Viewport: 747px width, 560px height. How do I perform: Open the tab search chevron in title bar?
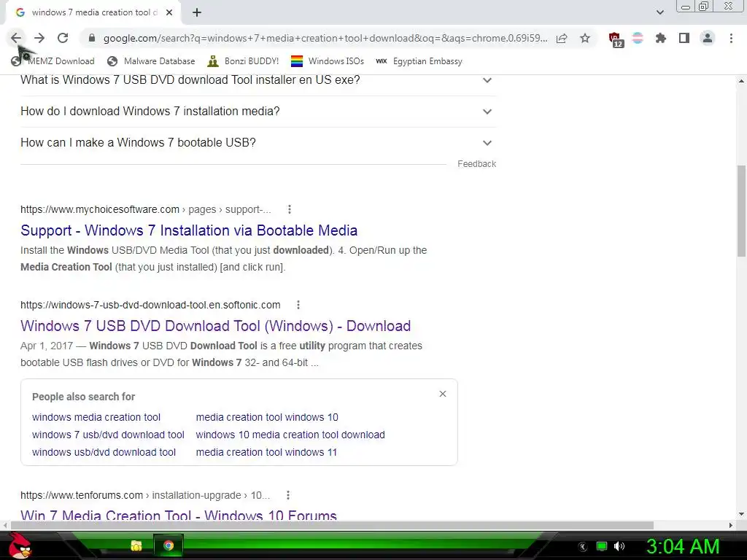tap(659, 12)
